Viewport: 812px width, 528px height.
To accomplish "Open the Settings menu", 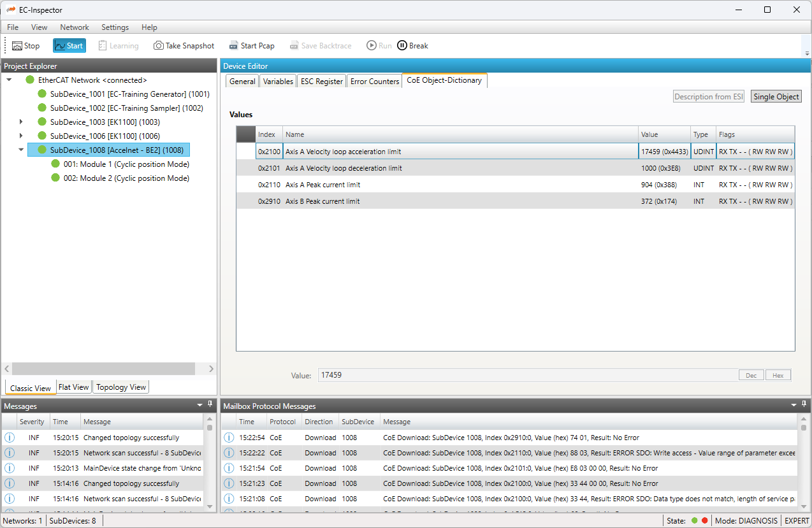I will (115, 27).
